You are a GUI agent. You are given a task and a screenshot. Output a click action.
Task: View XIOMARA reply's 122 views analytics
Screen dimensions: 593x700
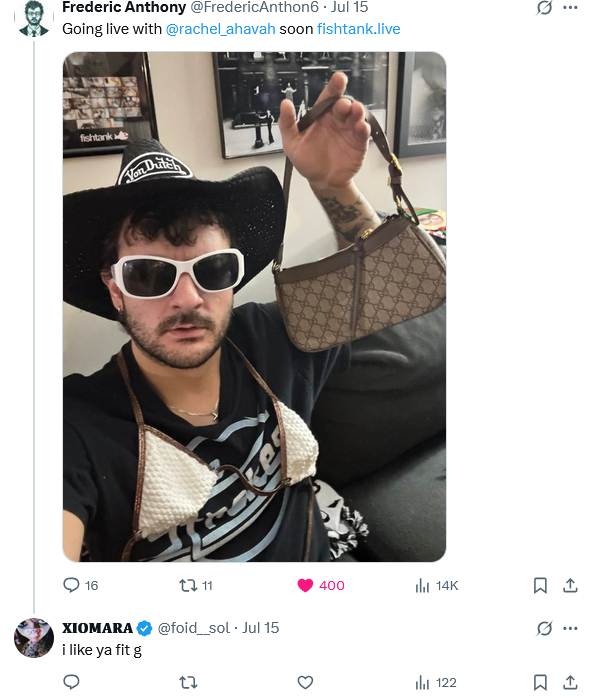click(435, 682)
